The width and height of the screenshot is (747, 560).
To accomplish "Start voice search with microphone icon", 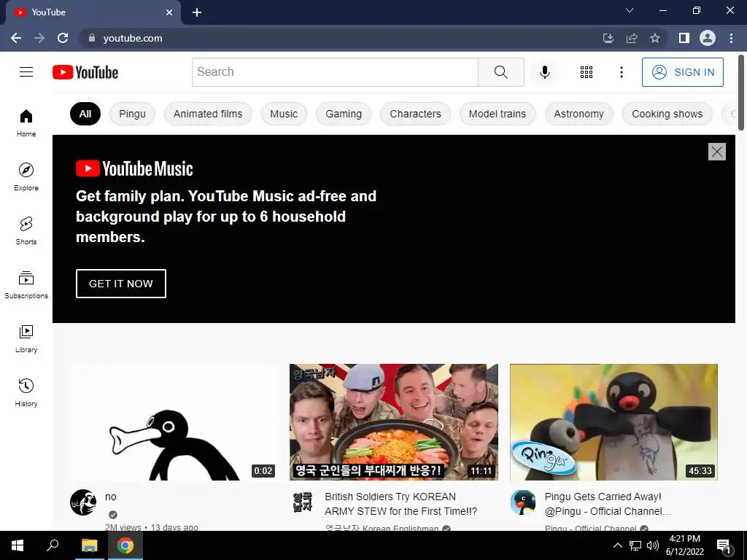I will tap(544, 72).
